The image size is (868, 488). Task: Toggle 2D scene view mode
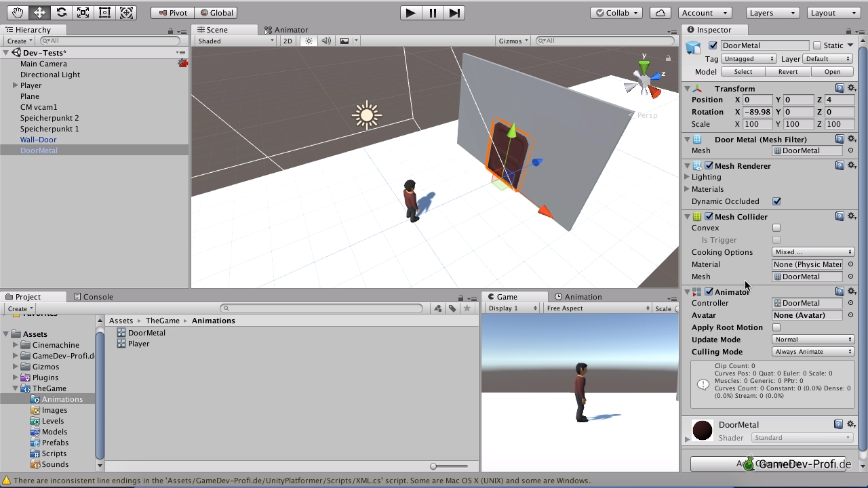288,41
